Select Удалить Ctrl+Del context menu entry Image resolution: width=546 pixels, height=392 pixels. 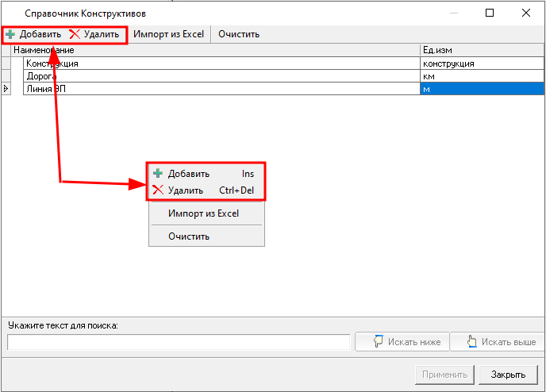[x=206, y=190]
